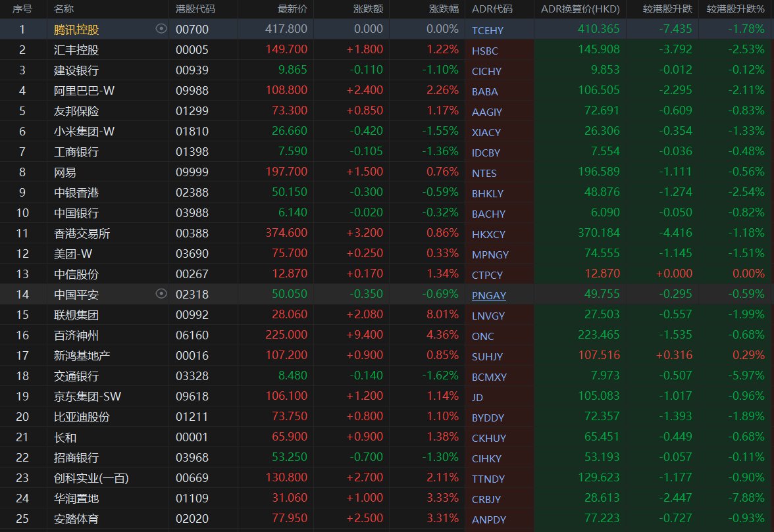The image size is (774, 532).
Task: Click ADR code BYDDY
Action: (488, 418)
